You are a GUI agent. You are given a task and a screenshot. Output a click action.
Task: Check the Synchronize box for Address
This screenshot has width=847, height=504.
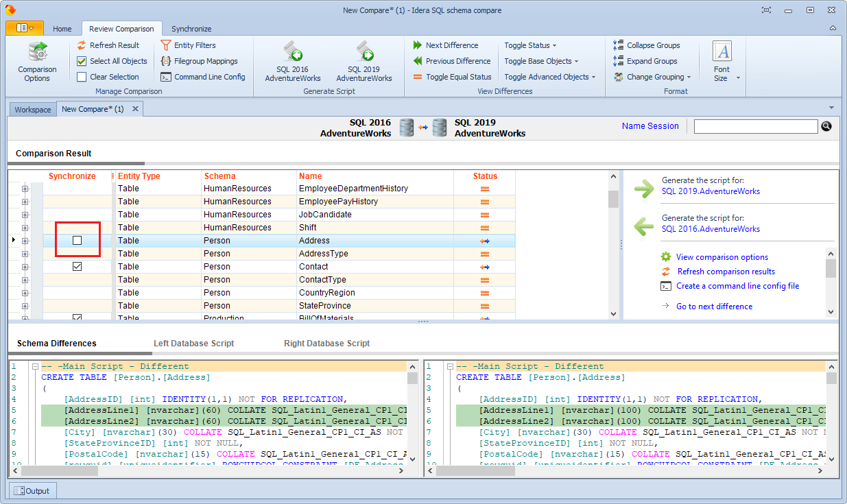click(x=77, y=241)
